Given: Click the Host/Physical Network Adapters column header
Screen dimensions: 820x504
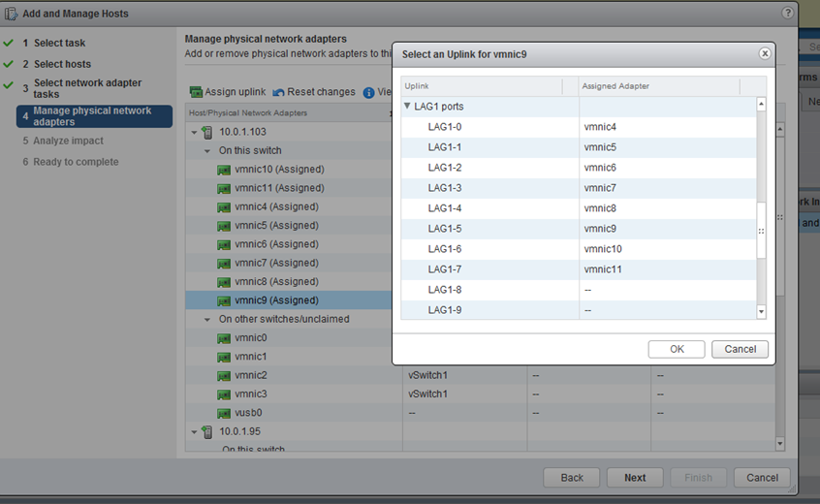Looking at the screenshot, I should click(x=289, y=113).
